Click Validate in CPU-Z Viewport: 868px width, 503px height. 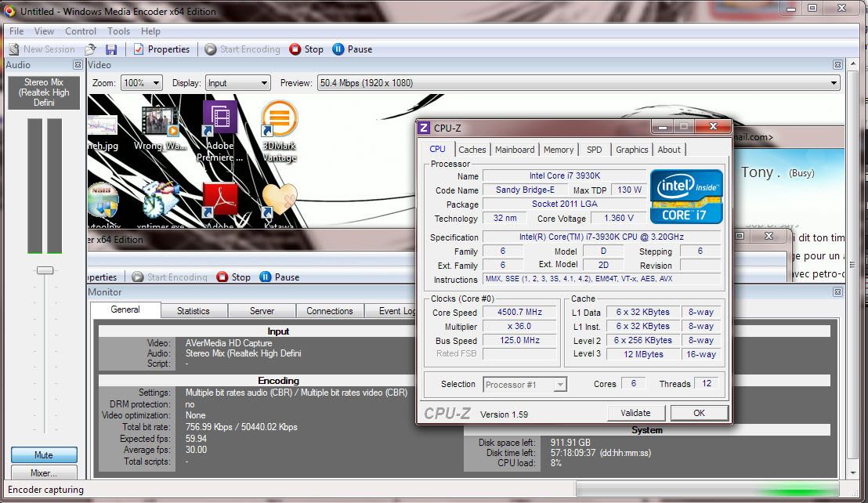coord(635,413)
